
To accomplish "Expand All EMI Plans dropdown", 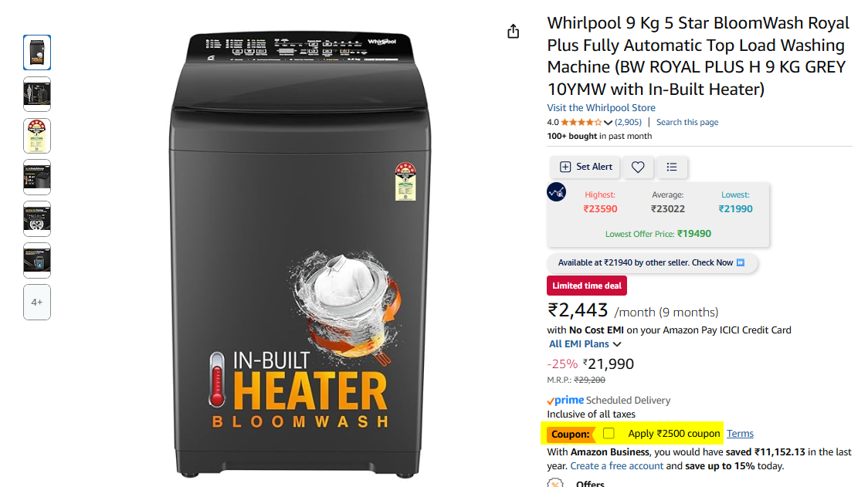I will [x=585, y=344].
